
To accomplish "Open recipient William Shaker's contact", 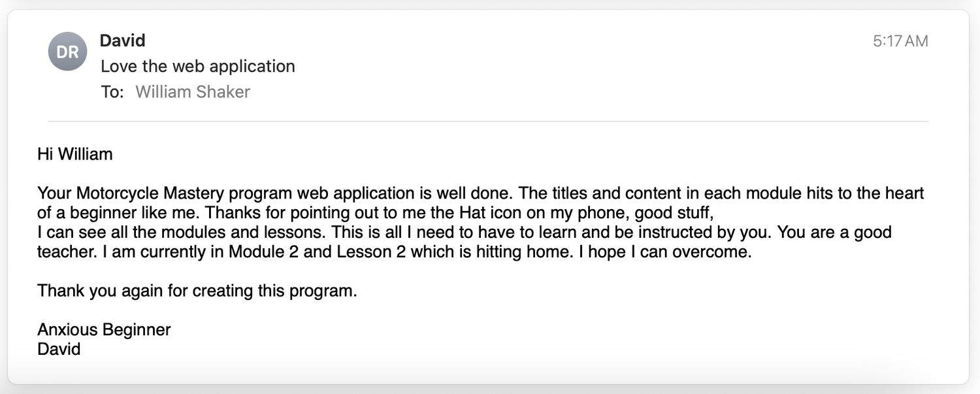I will 192,92.
